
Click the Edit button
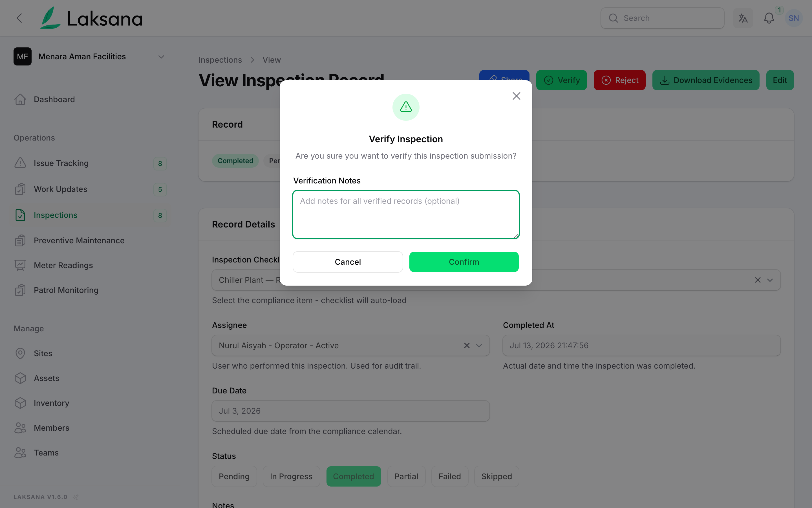pyautogui.click(x=780, y=80)
